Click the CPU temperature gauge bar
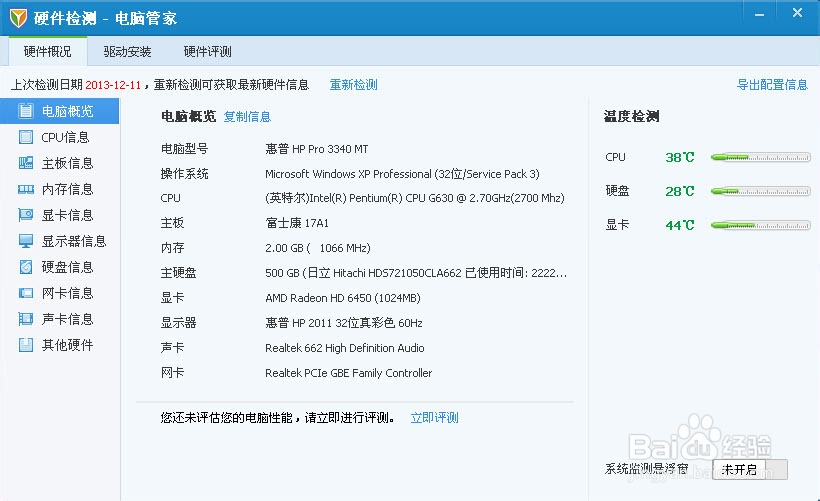 click(760, 157)
